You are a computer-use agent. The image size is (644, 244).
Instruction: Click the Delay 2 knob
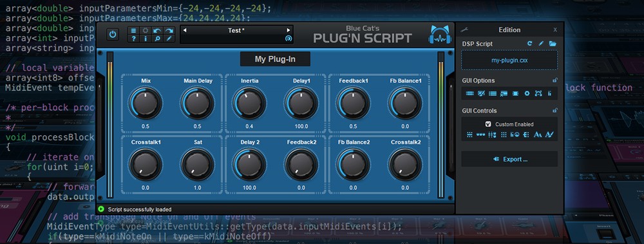(x=249, y=165)
